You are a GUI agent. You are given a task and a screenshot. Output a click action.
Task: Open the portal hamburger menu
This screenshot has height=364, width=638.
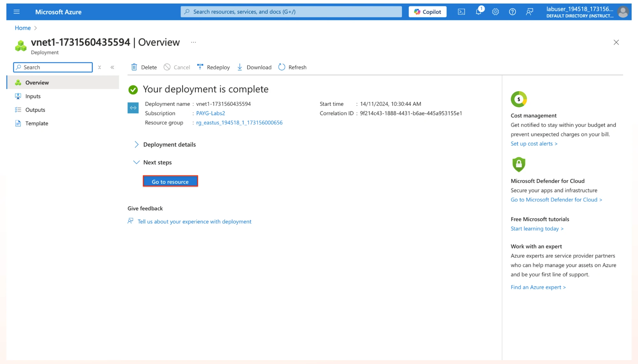pos(17,12)
